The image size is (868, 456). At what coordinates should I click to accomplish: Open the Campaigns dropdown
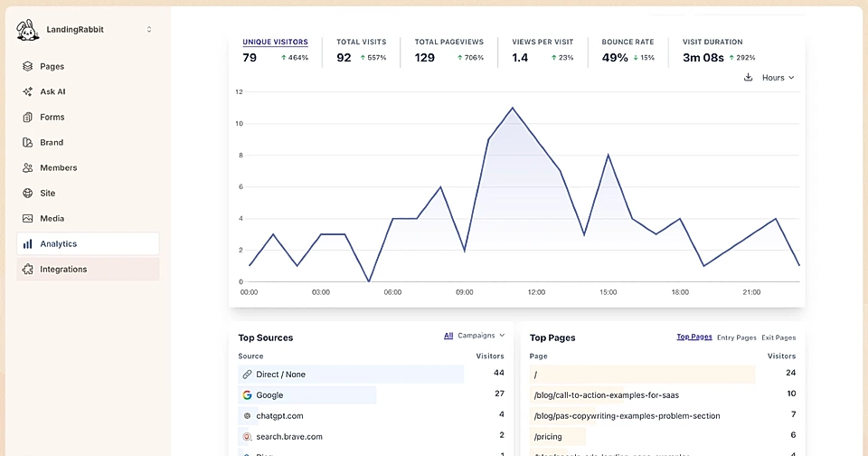[481, 335]
